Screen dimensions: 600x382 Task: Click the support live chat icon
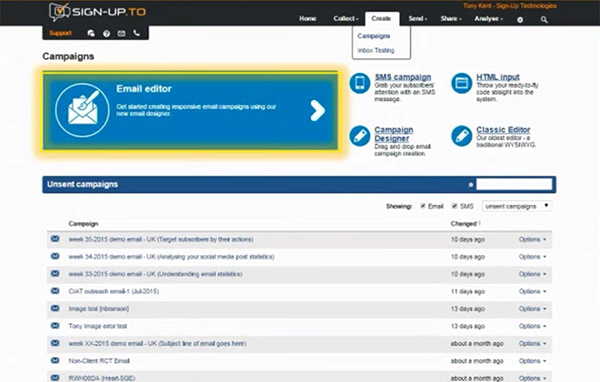pyautogui.click(x=91, y=33)
